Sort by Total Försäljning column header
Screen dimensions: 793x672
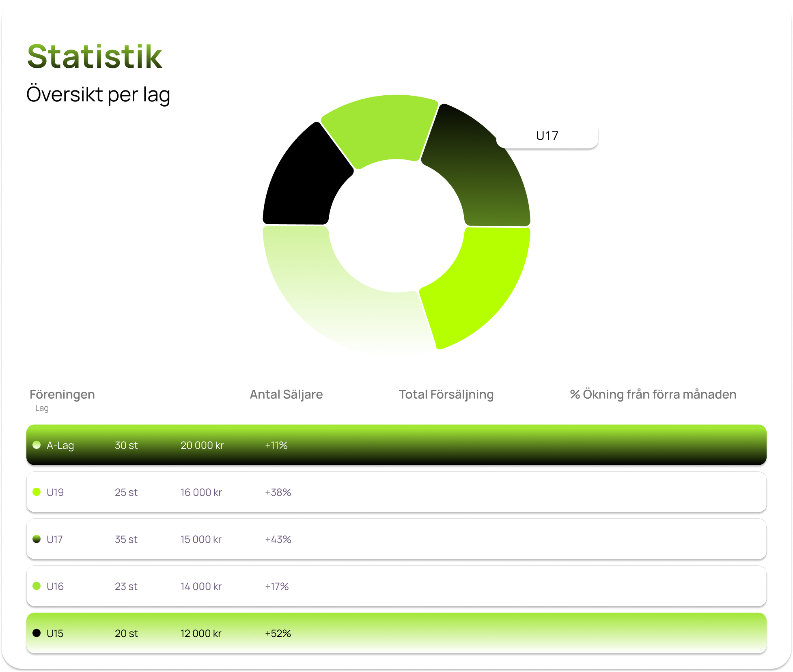click(446, 394)
